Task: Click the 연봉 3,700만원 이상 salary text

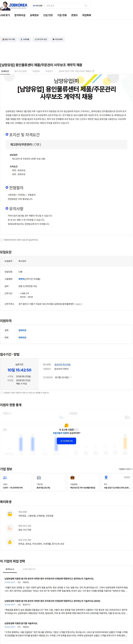Action: (x=27, y=286)
